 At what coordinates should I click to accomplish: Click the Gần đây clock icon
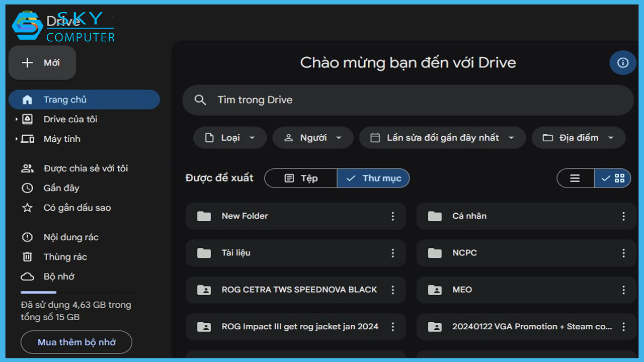coord(27,188)
